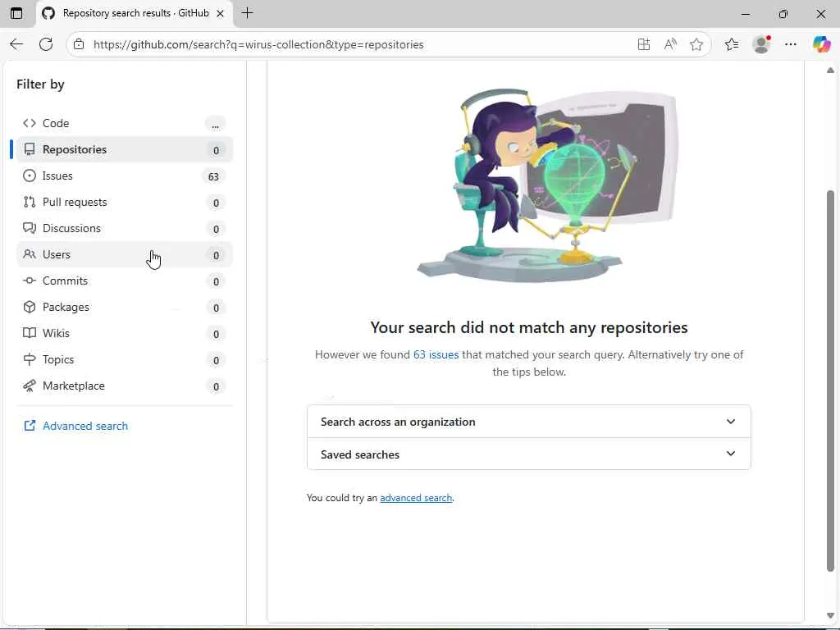Viewport: 840px width, 630px height.
Task: Filter results by Issues
Action: pyautogui.click(x=57, y=176)
